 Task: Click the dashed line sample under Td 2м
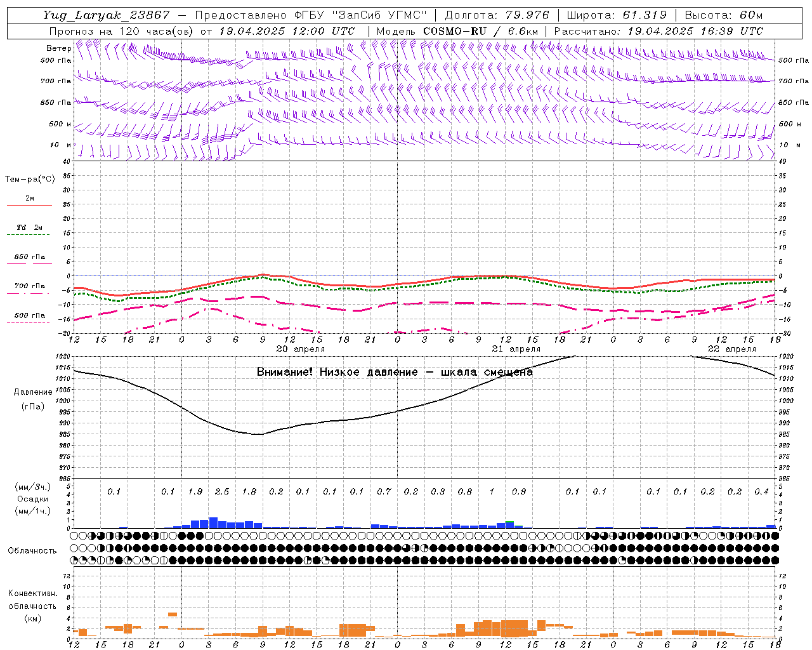(28, 235)
